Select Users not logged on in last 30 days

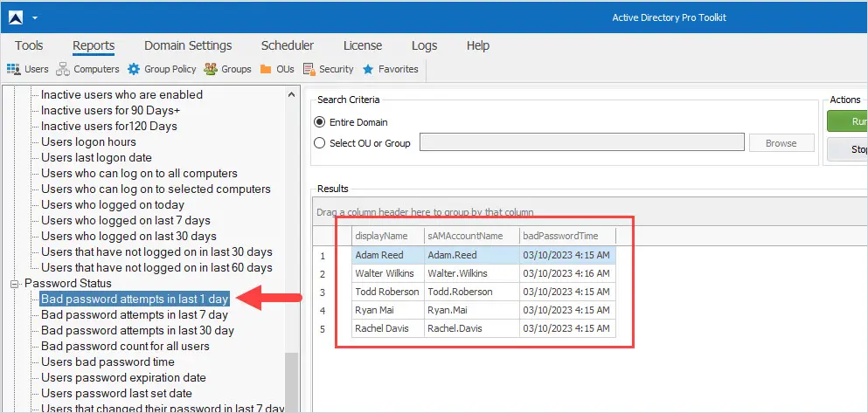[156, 251]
